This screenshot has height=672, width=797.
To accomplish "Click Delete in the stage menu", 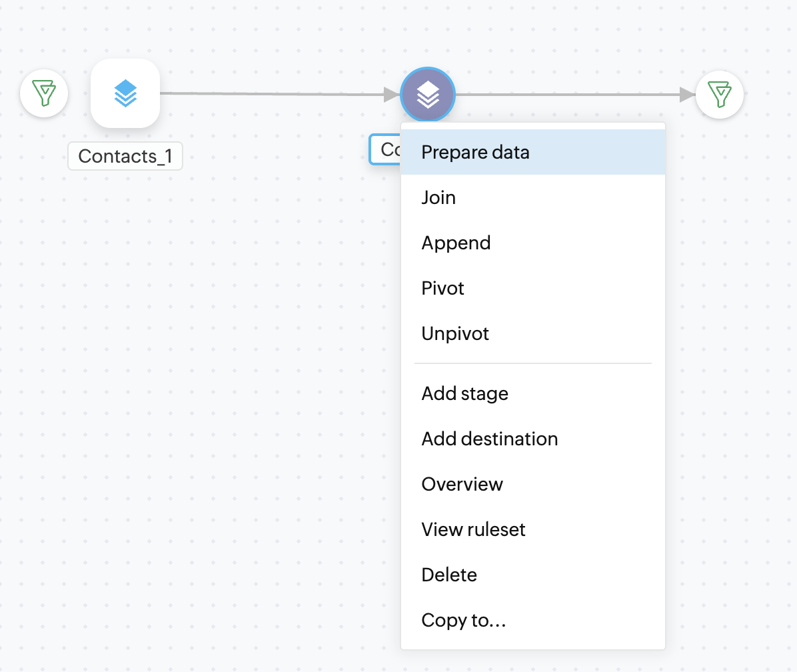I will (x=449, y=575).
